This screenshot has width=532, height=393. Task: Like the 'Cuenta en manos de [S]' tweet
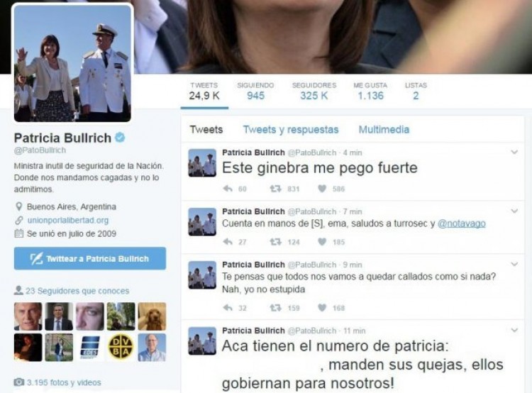point(322,242)
